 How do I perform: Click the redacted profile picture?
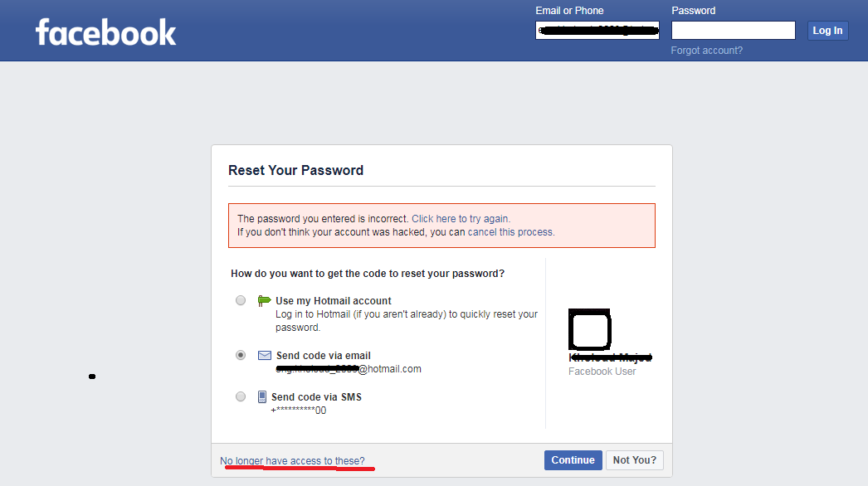[589, 329]
